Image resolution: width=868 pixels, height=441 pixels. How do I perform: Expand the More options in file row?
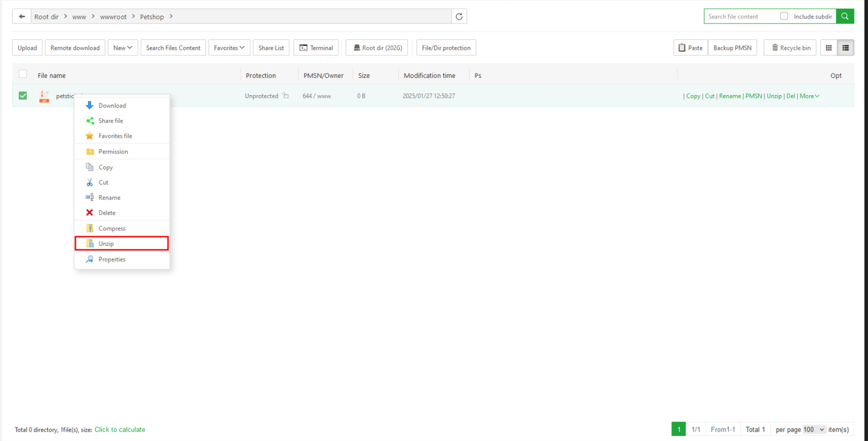pos(809,96)
